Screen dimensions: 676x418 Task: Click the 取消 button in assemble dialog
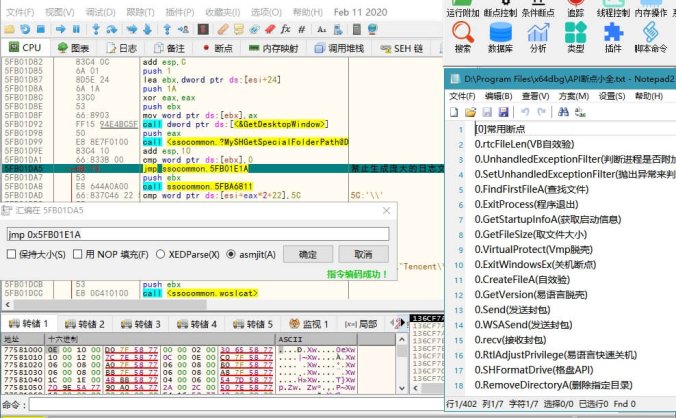363,254
